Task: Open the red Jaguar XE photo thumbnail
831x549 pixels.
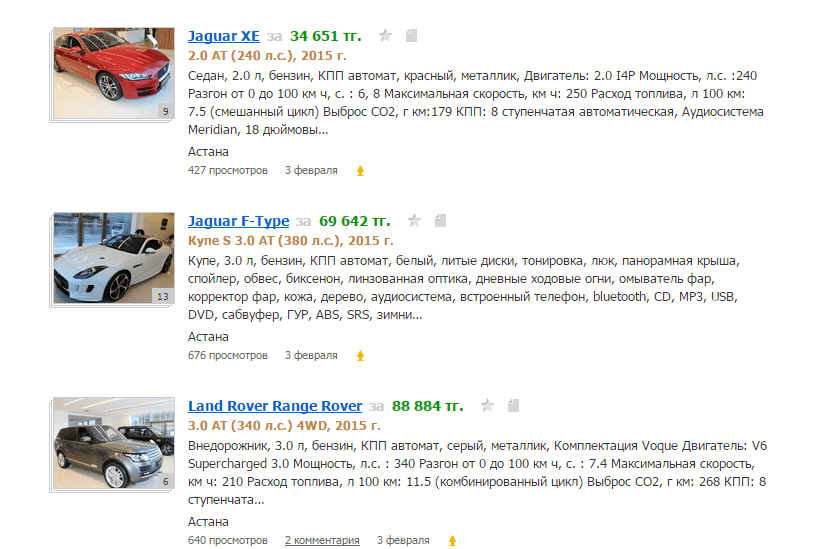Action: click(114, 73)
